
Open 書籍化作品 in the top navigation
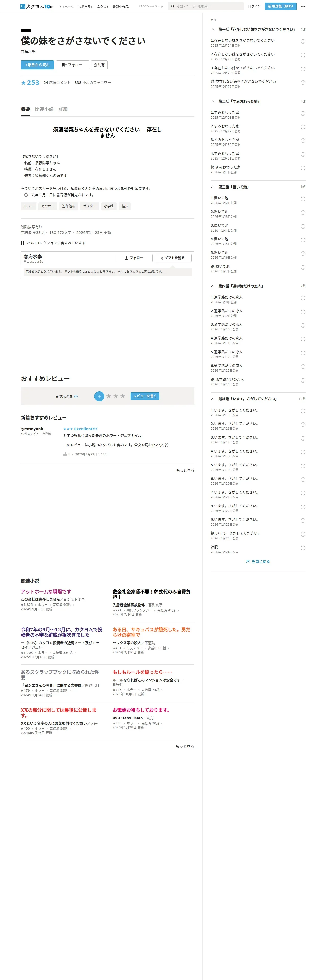121,7
